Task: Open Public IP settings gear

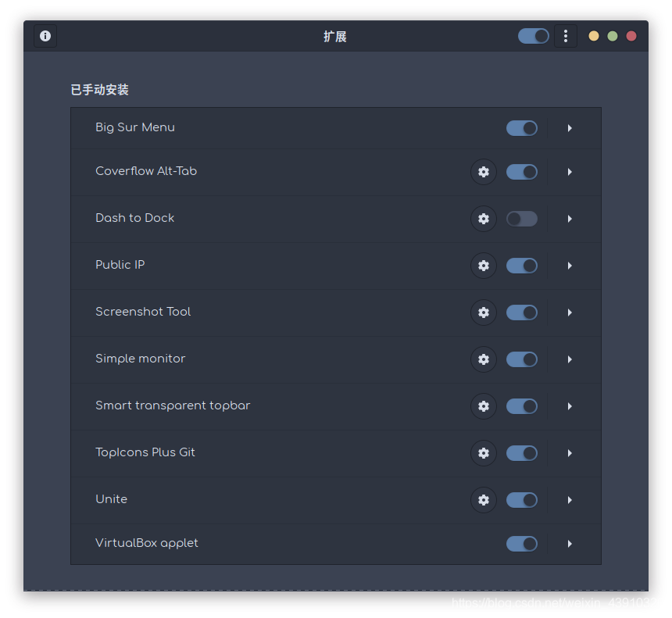Action: coord(484,266)
